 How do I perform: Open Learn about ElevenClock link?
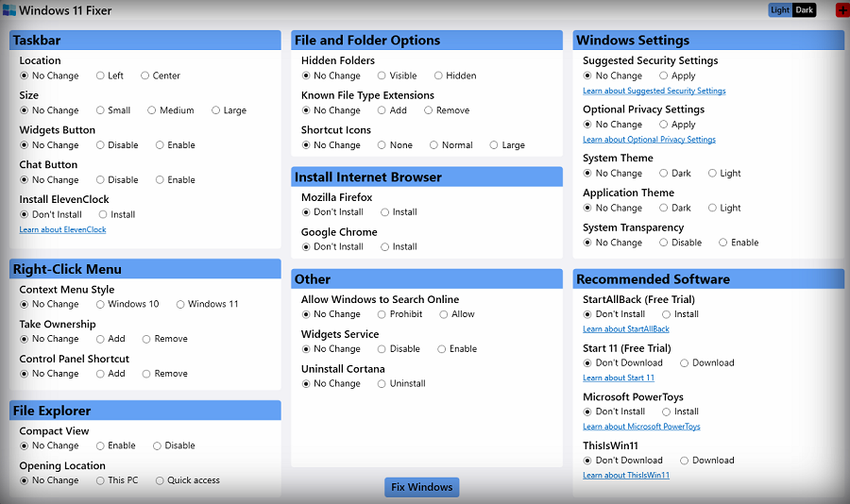click(63, 229)
